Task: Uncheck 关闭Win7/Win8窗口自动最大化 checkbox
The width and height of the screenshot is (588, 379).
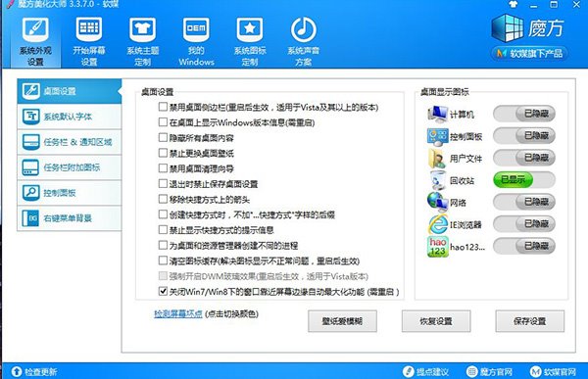Action: [163, 291]
